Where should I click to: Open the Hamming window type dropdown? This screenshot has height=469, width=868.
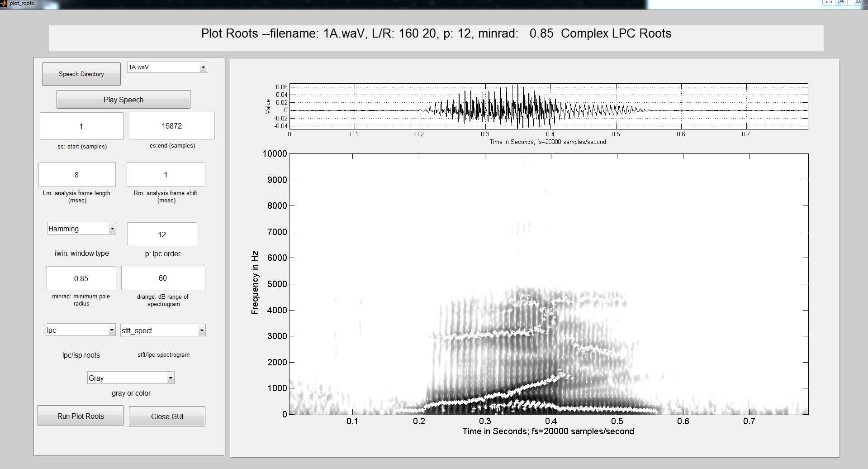pyautogui.click(x=81, y=229)
